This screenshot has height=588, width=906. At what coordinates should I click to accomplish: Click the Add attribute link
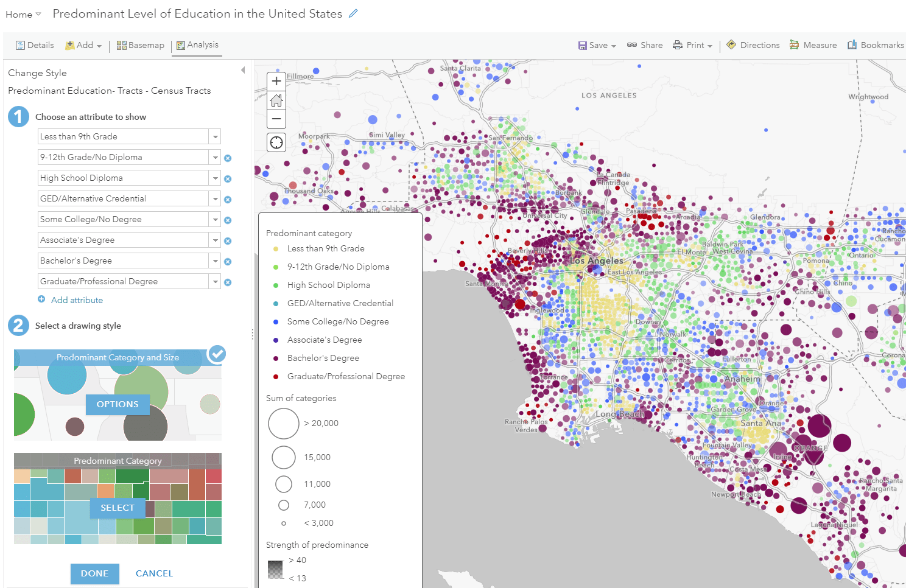pos(77,300)
